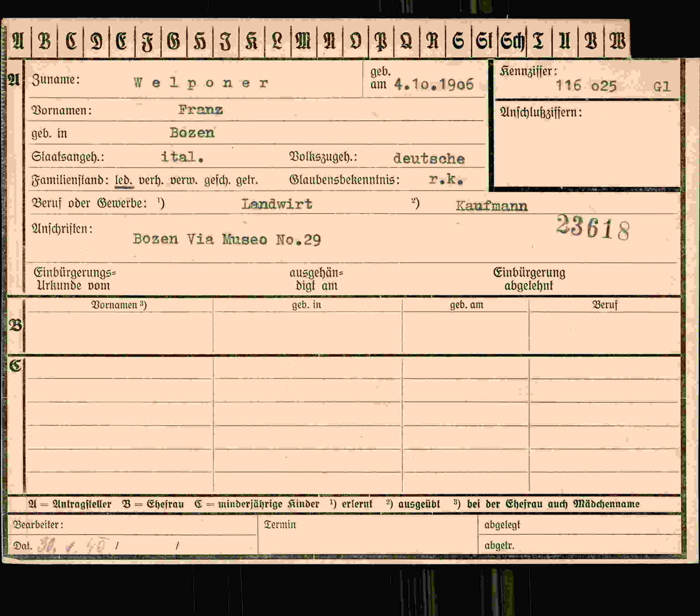Click the 'Beruf oder Gewerbe:' label
The image size is (700, 616).
[x=89, y=203]
